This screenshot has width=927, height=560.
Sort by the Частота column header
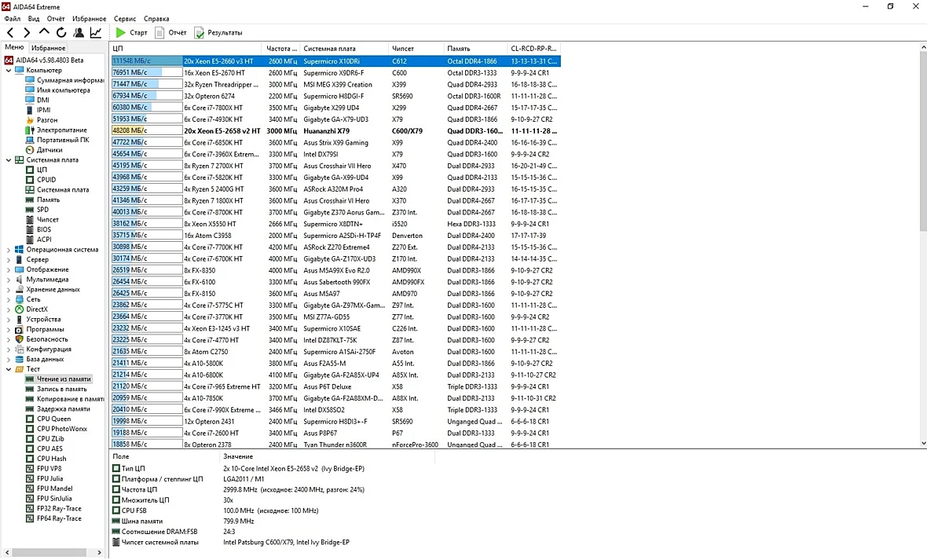click(280, 49)
